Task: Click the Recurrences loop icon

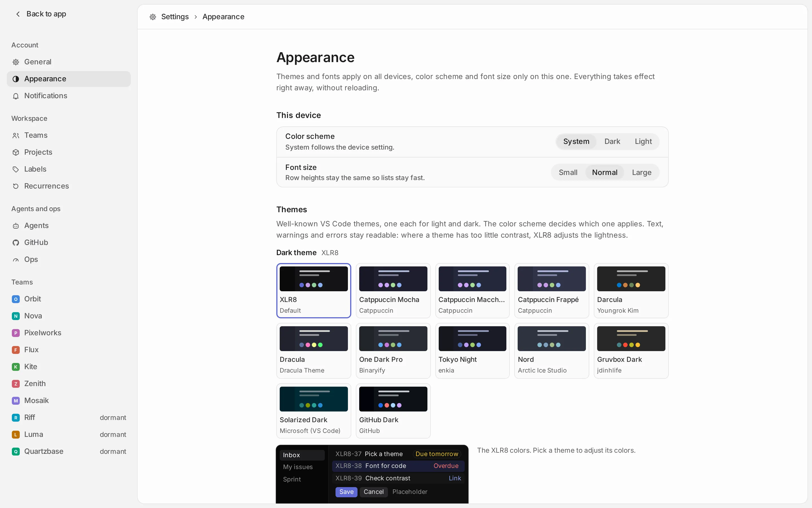Action: click(16, 186)
